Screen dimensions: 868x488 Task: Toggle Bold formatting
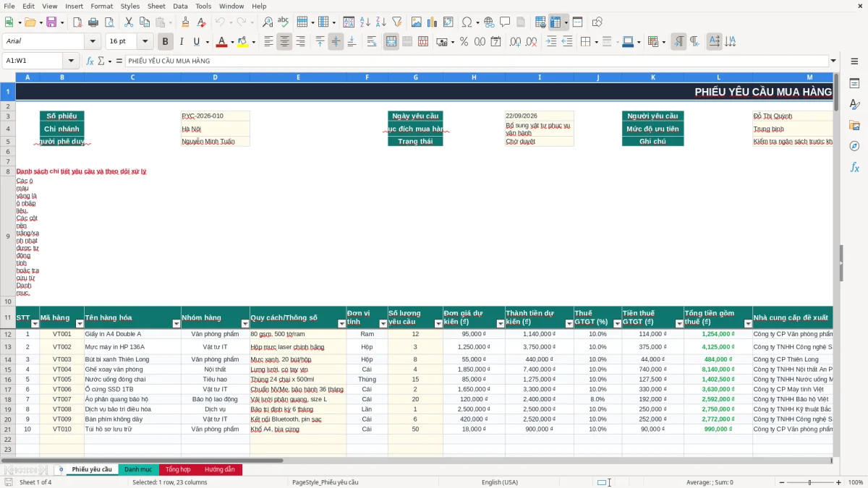(x=165, y=42)
